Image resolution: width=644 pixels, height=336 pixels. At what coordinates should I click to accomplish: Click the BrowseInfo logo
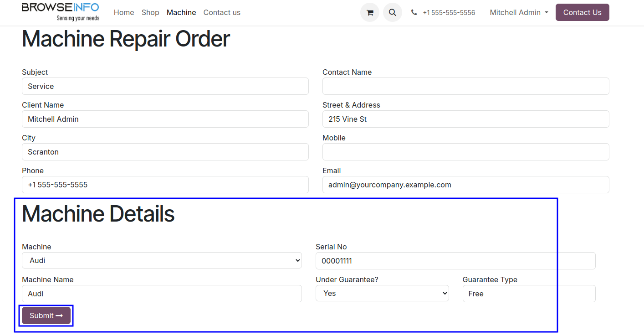pyautogui.click(x=61, y=12)
